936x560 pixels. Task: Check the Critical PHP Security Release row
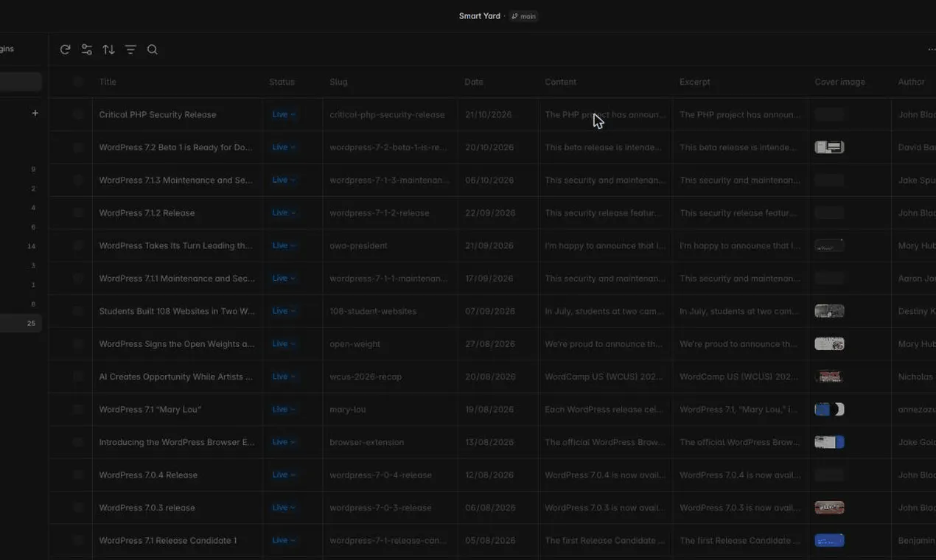click(78, 114)
